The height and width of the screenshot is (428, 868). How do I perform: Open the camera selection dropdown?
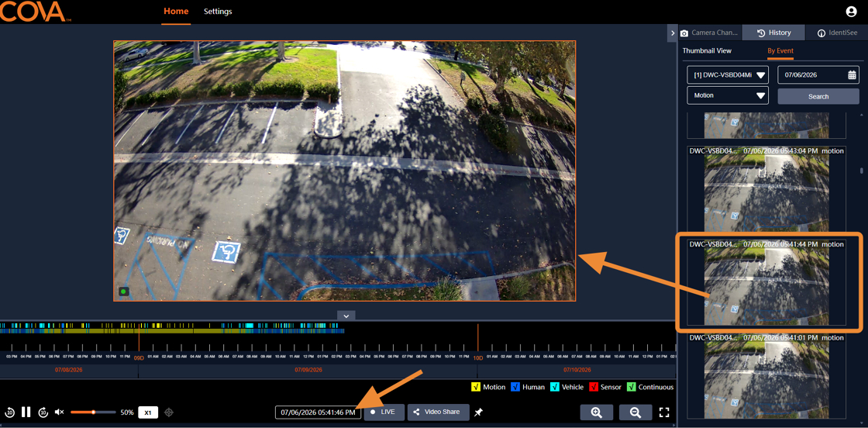tap(728, 74)
